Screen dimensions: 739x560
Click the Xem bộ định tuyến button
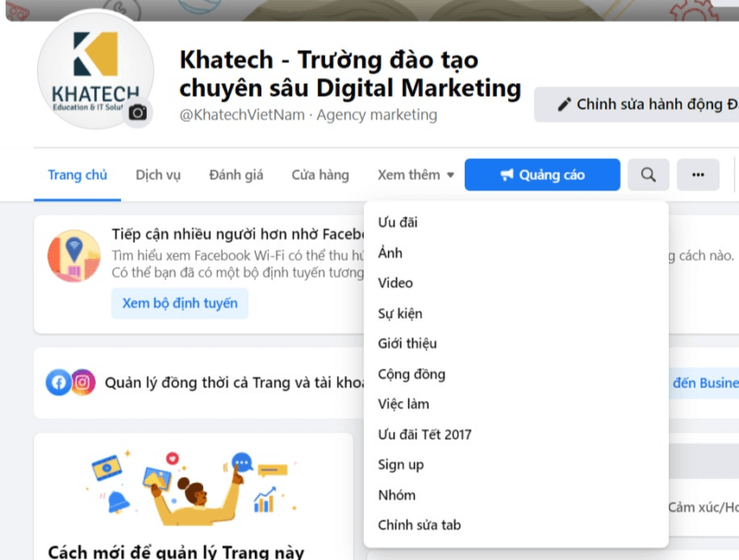point(179,303)
